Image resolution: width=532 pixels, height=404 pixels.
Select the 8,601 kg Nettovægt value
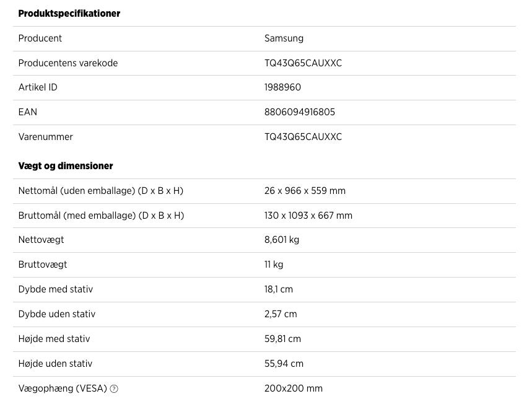pos(281,240)
